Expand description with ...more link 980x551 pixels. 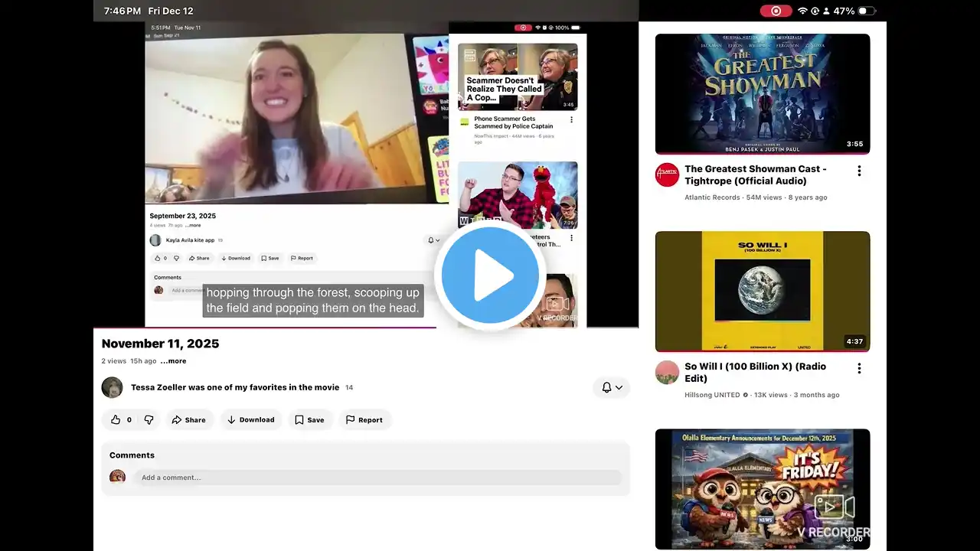[173, 361]
